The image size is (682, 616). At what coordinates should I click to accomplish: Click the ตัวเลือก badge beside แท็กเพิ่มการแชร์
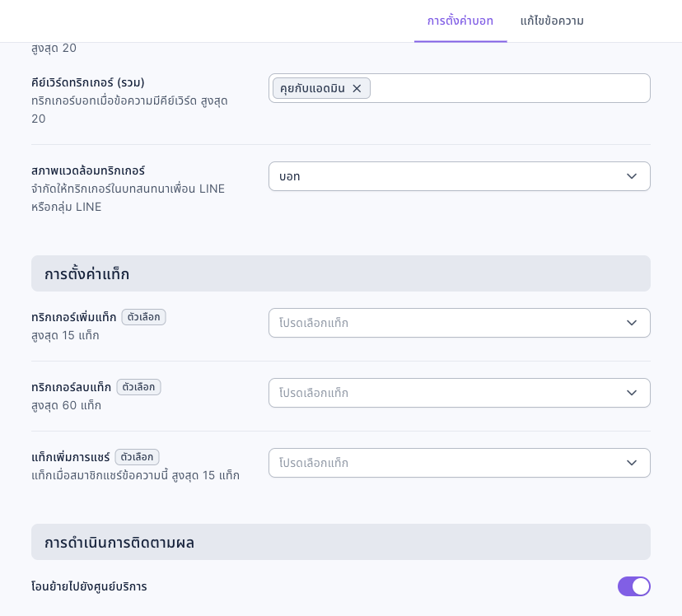click(x=137, y=457)
